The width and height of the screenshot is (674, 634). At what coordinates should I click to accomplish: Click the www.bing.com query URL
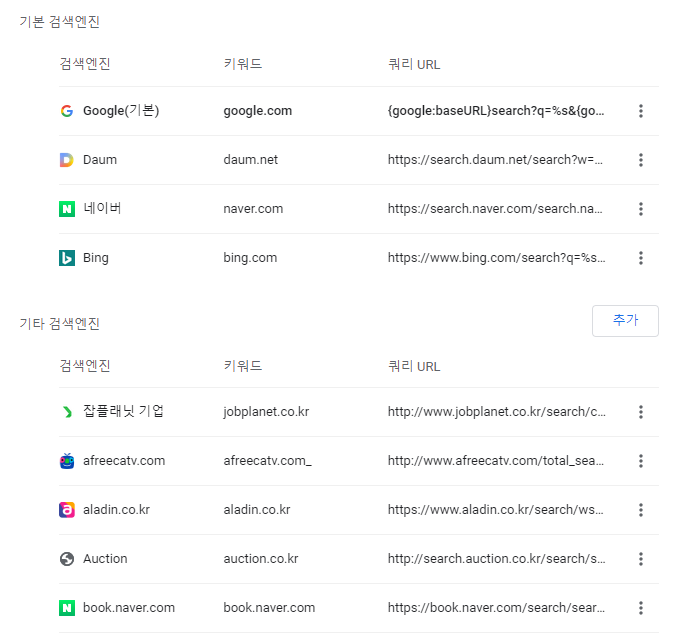pyautogui.click(x=496, y=258)
